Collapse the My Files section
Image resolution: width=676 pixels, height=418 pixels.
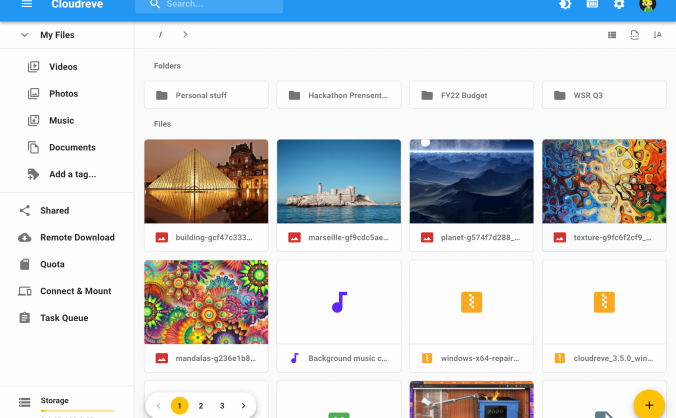(x=25, y=35)
